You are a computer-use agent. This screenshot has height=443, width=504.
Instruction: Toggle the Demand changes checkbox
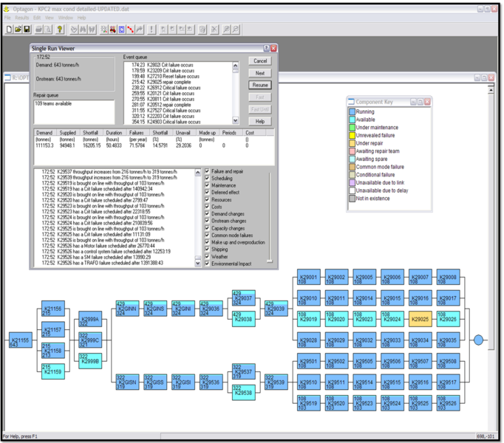(x=207, y=213)
